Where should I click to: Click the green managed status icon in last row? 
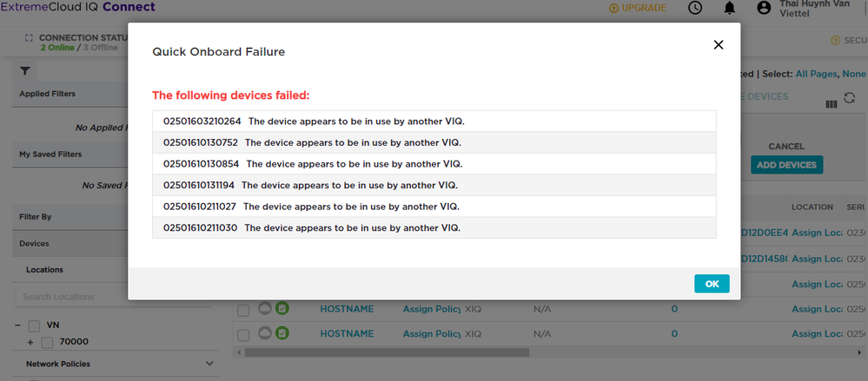282,333
